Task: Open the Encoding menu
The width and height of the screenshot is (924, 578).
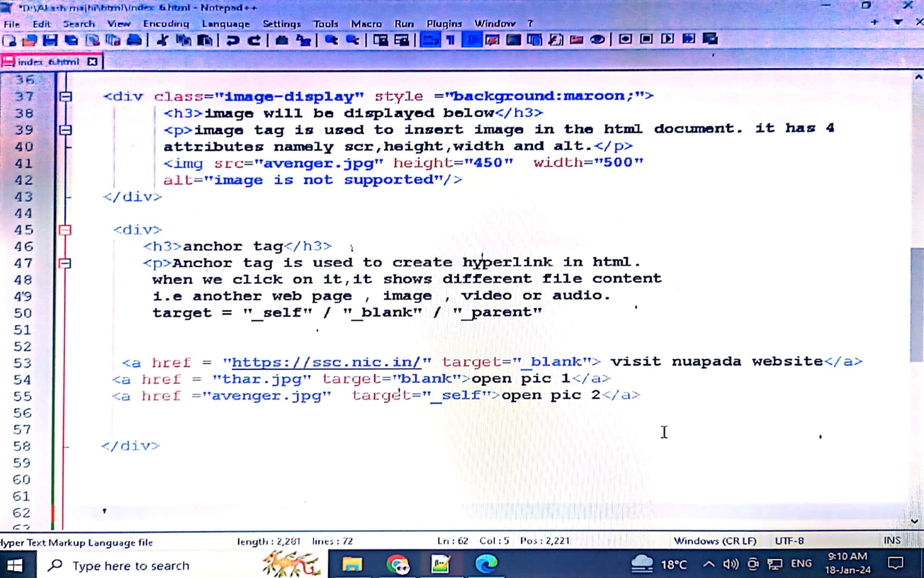Action: pyautogui.click(x=166, y=24)
